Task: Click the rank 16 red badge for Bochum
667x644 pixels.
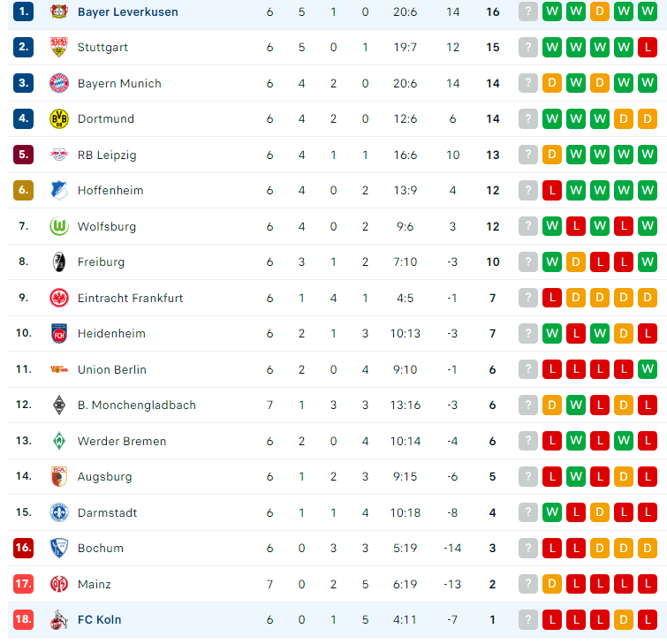Action: tap(23, 548)
